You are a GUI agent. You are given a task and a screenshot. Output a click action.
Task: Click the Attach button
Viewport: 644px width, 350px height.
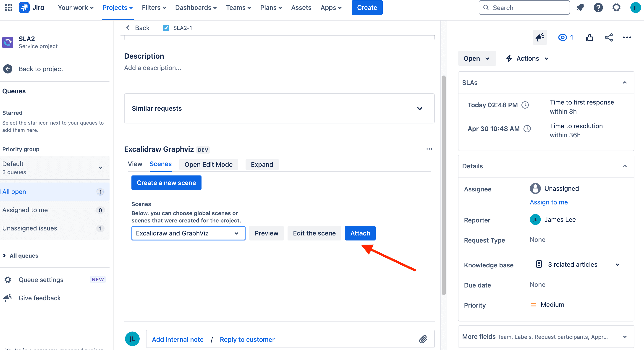point(360,233)
